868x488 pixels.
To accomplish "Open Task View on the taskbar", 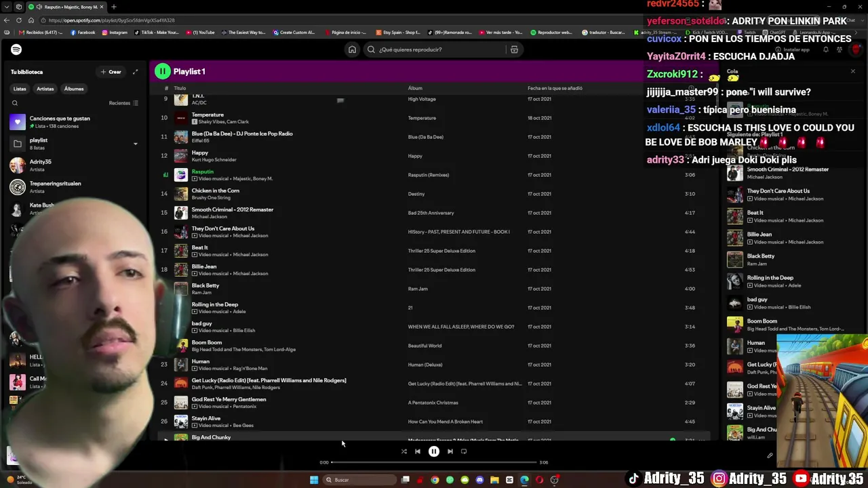I will point(406,480).
